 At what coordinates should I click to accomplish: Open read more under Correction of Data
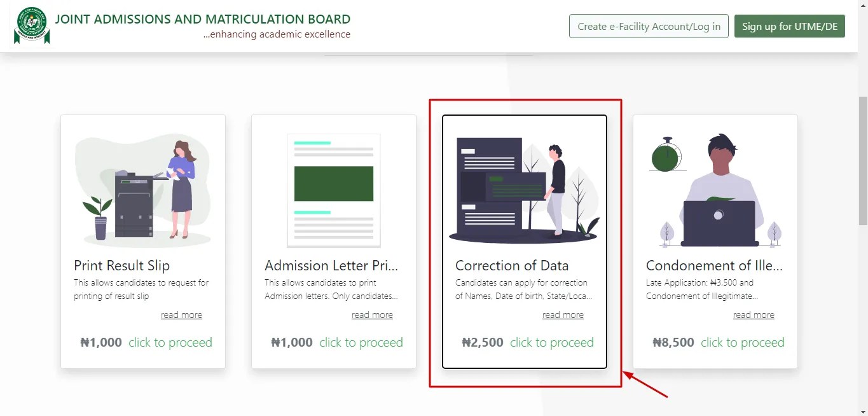[x=563, y=314]
